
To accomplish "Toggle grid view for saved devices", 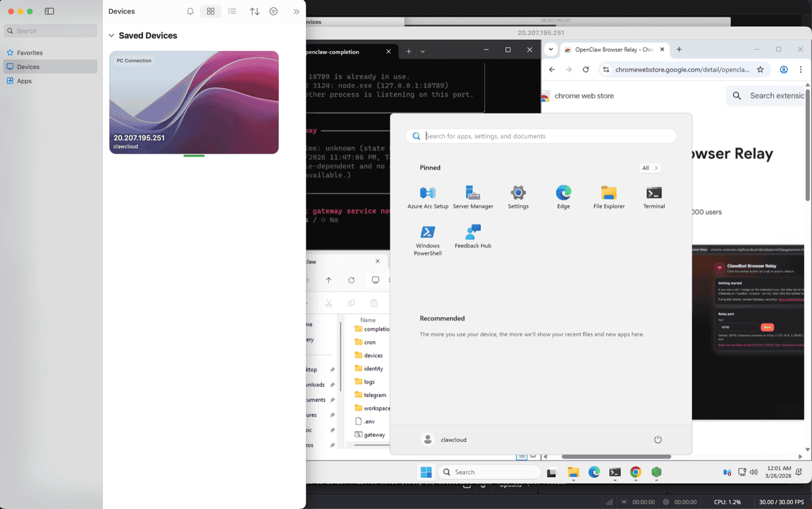I will (x=210, y=11).
